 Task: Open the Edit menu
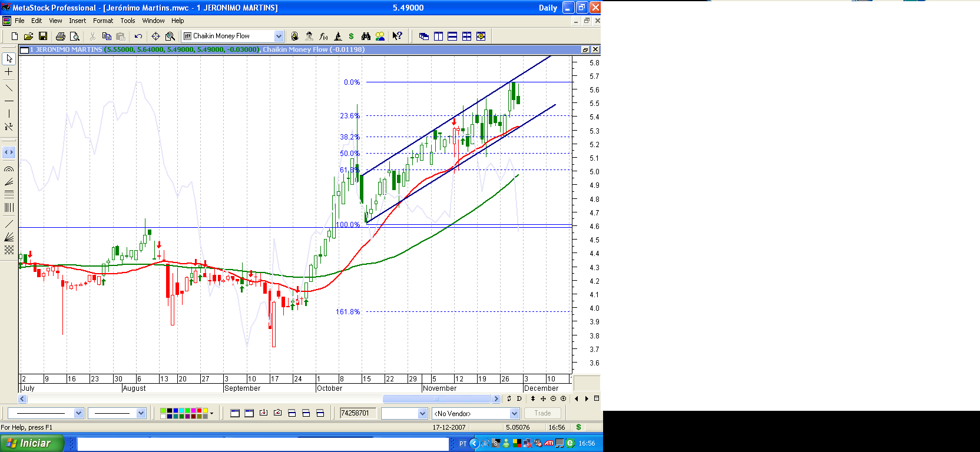(x=37, y=21)
